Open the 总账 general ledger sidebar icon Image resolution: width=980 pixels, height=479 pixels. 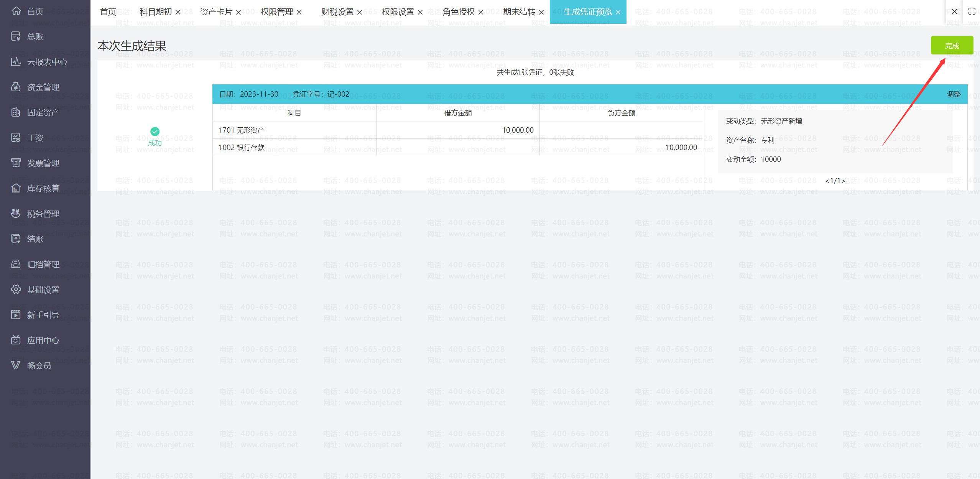coord(16,36)
